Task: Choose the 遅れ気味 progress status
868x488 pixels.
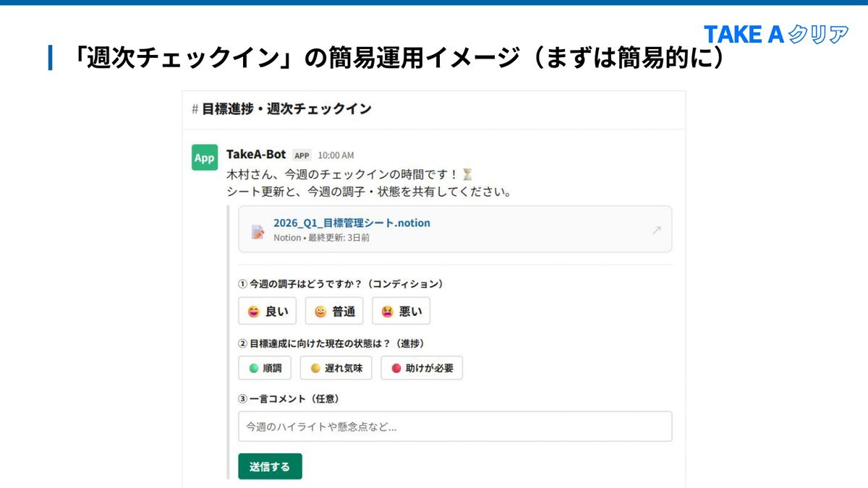Action: (336, 368)
